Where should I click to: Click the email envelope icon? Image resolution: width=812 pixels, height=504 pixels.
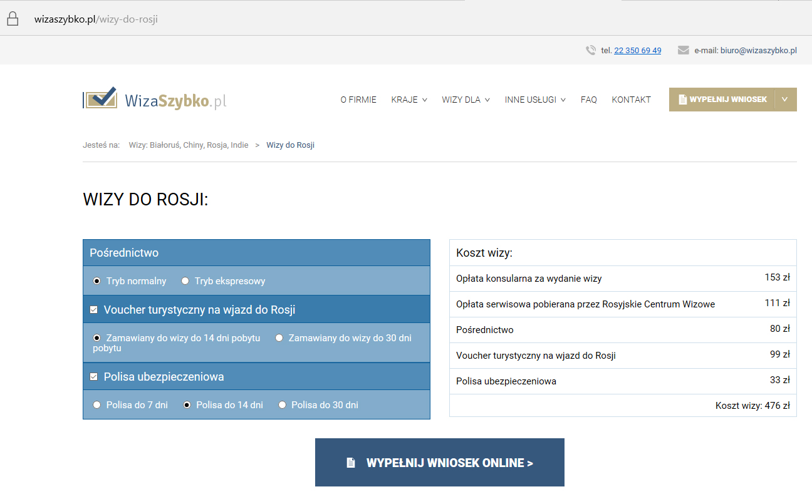point(683,51)
